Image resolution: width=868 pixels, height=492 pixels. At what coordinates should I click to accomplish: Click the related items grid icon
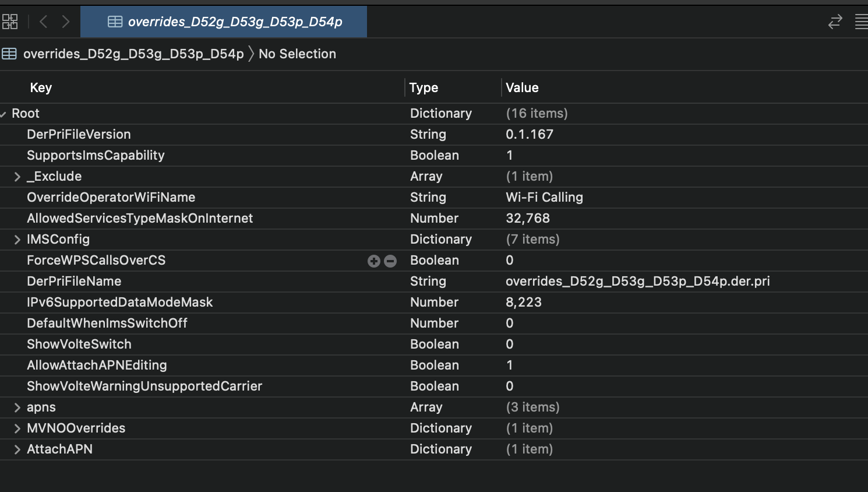coord(10,22)
